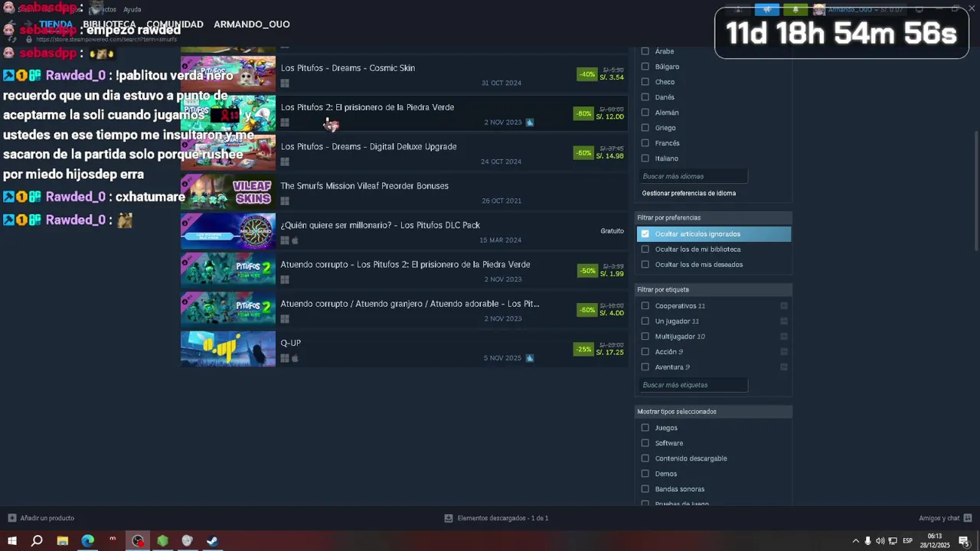The image size is (980, 551).
Task: Check the Juegos type checkbox
Action: 645,428
